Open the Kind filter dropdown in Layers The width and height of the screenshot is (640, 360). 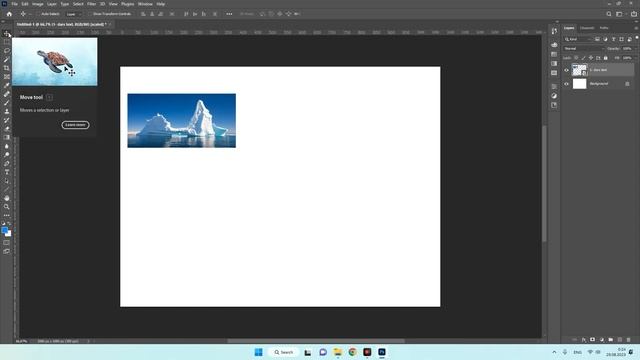(578, 39)
